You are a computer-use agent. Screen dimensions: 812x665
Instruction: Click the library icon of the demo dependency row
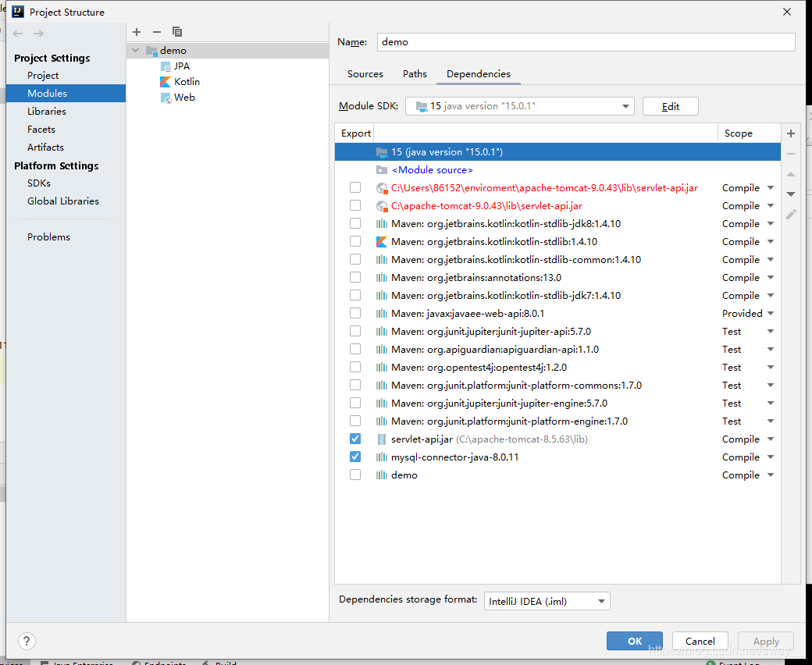[382, 475]
